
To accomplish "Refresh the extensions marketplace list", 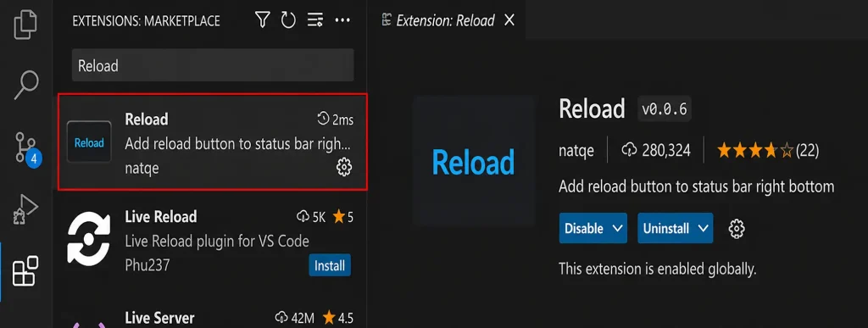I will pyautogui.click(x=288, y=21).
